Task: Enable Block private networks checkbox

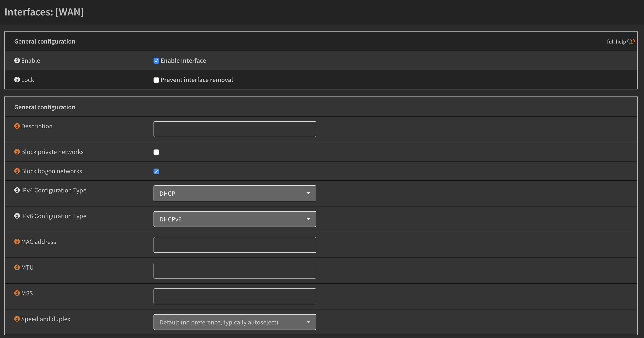Action: (156, 152)
